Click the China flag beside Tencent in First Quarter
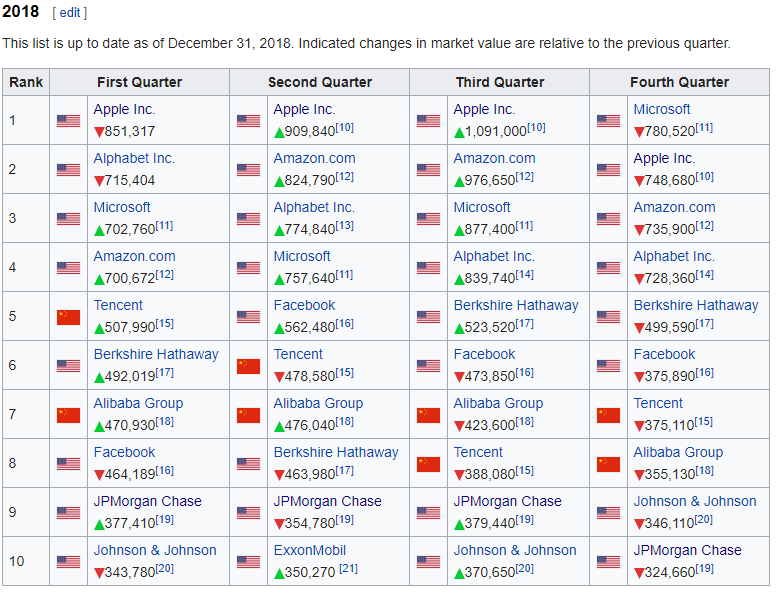The height and width of the screenshot is (592, 780). point(68,317)
